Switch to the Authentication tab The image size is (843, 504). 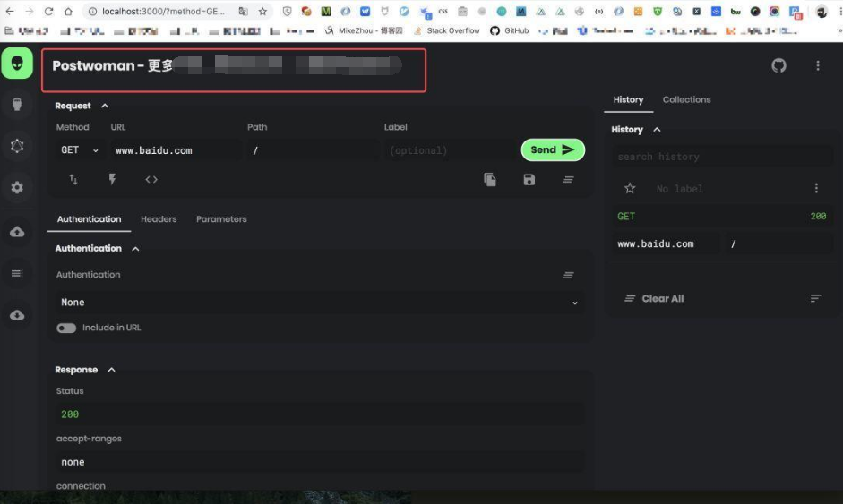[90, 219]
